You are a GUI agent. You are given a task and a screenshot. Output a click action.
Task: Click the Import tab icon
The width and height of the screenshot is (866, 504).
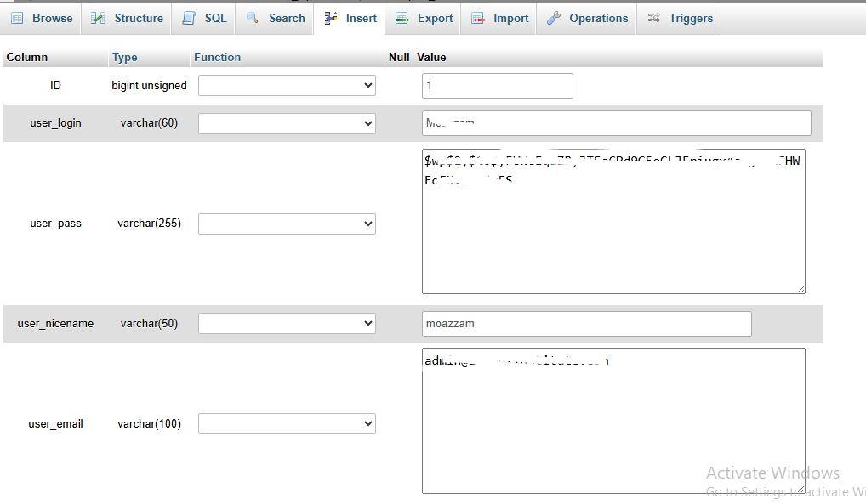pos(478,18)
